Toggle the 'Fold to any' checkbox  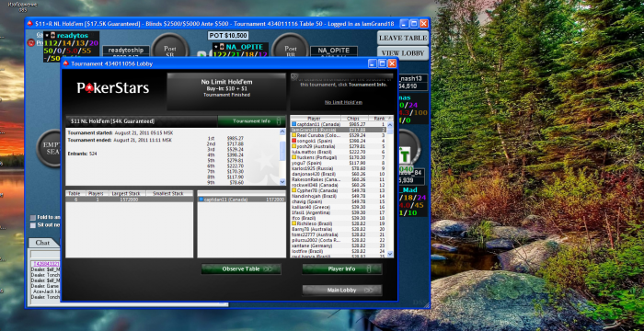click(33, 218)
